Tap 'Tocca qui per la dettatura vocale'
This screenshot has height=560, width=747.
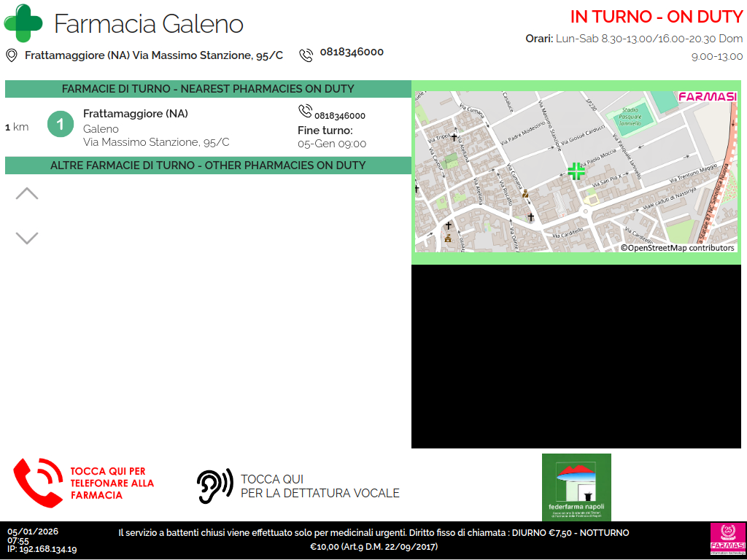(320, 486)
